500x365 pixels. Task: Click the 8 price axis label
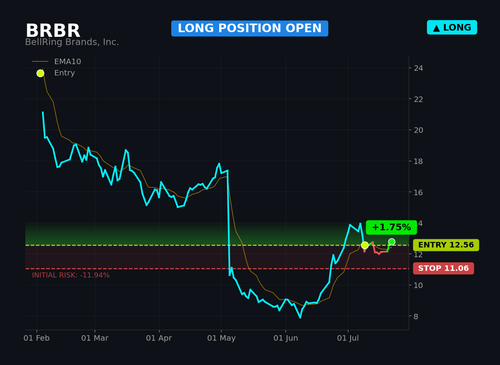416,317
